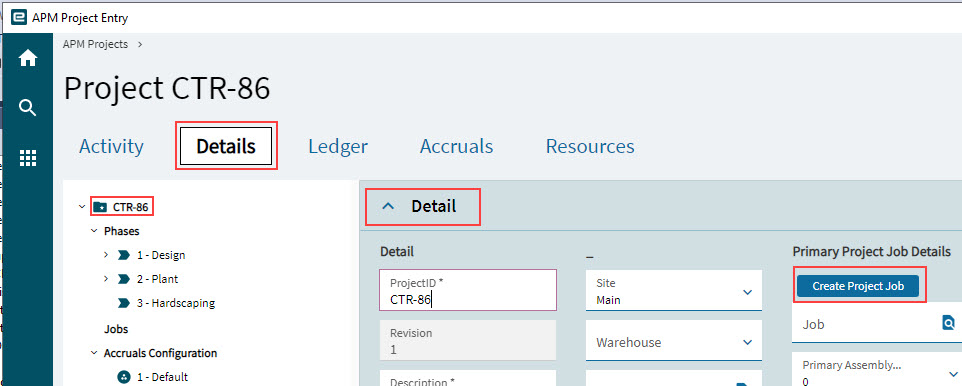Collapse the Detail panel header chevron
The image size is (962, 386).
[388, 207]
